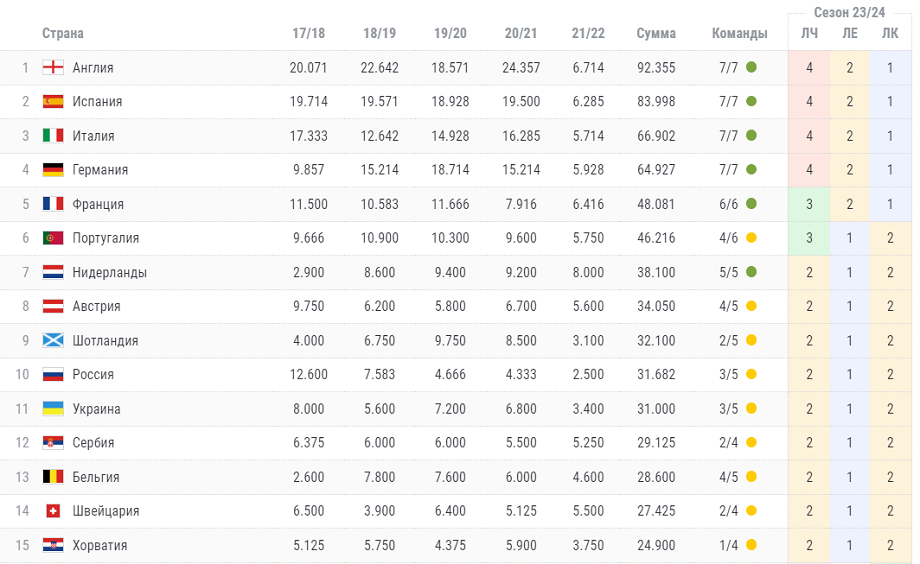The image size is (920, 564).
Task: Click the Croatia flag icon
Action: [53, 545]
